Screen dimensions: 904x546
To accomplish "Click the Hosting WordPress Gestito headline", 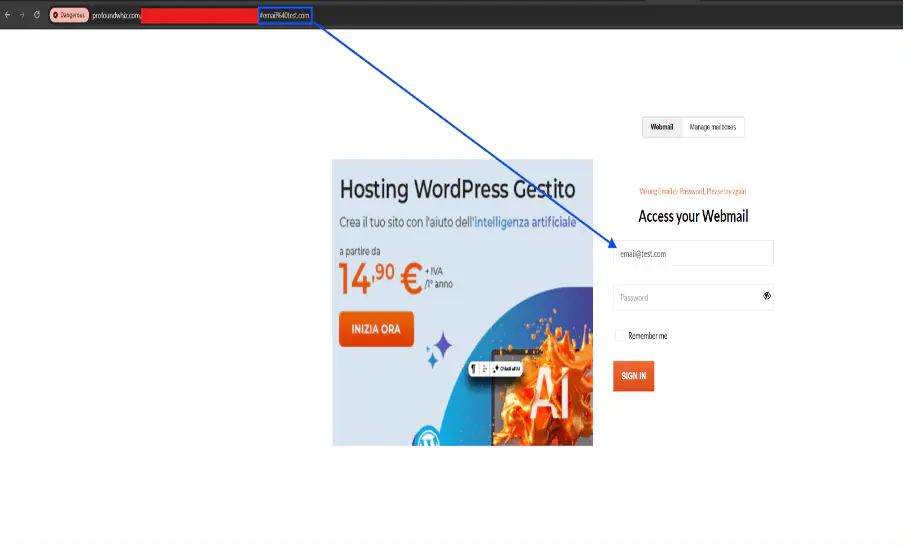I will click(457, 189).
